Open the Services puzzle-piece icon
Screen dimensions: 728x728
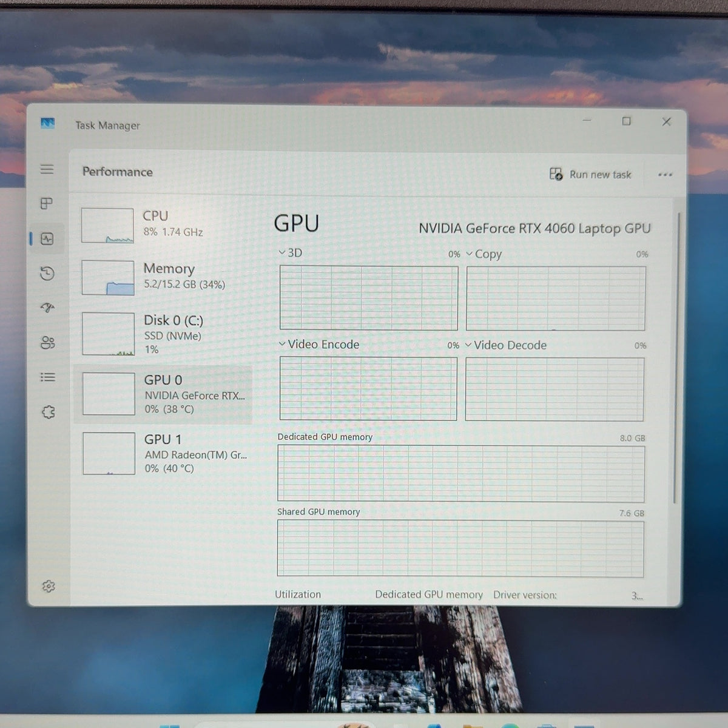click(48, 413)
